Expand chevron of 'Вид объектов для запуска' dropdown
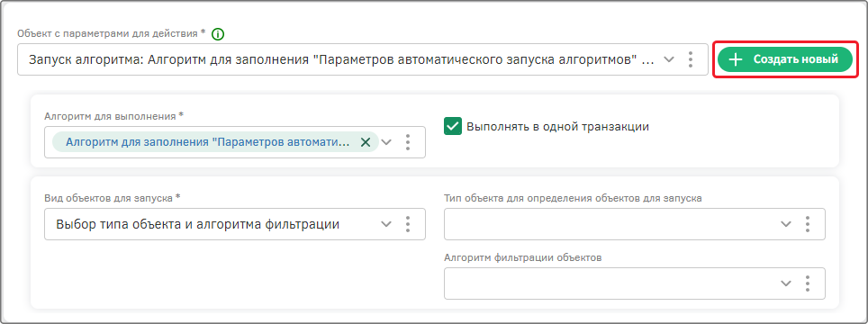Image resolution: width=868 pixels, height=324 pixels. [386, 224]
